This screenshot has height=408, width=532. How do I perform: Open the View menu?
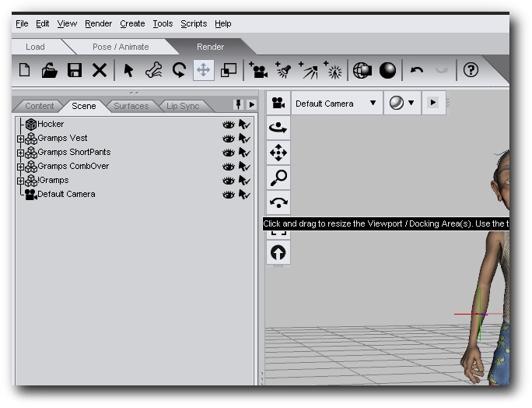[x=67, y=24]
